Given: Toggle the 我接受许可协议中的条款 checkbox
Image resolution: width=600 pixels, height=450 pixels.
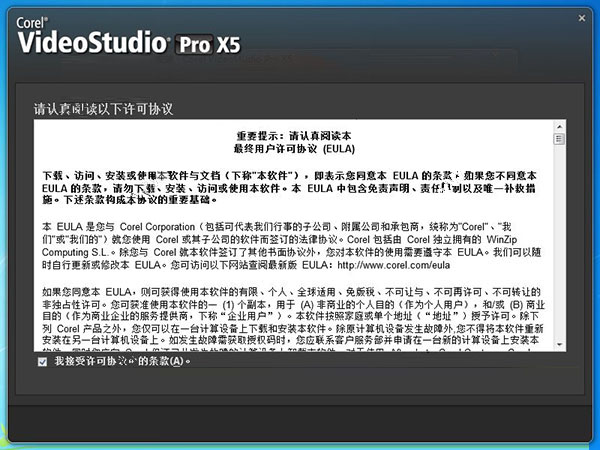Looking at the screenshot, I should pos(42,362).
